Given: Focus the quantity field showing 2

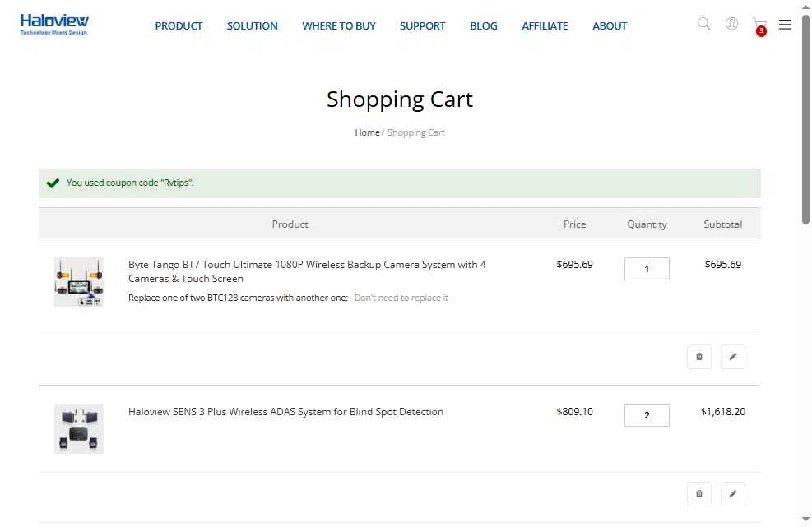Looking at the screenshot, I should [x=647, y=415].
